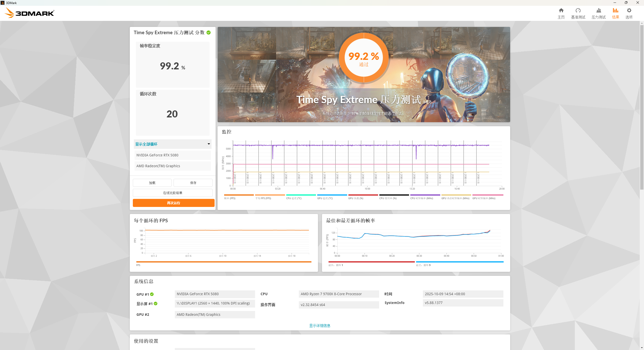644x350 pixels.
Task: Select NVIDIA GeForce RTX 5080 in list
Action: (173, 155)
